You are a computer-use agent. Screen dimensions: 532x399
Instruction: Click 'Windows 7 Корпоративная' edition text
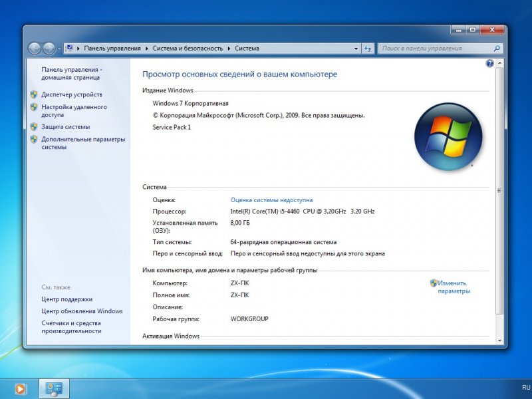(x=190, y=104)
